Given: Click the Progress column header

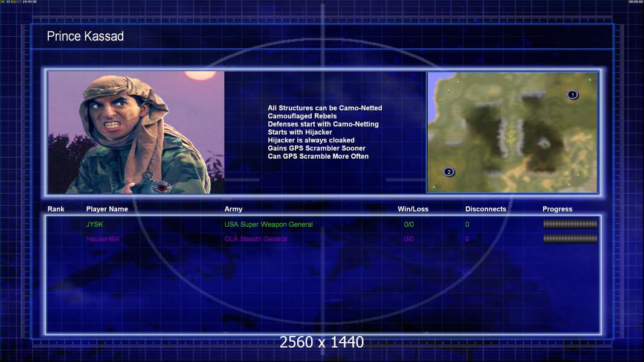Looking at the screenshot, I should click(558, 209).
